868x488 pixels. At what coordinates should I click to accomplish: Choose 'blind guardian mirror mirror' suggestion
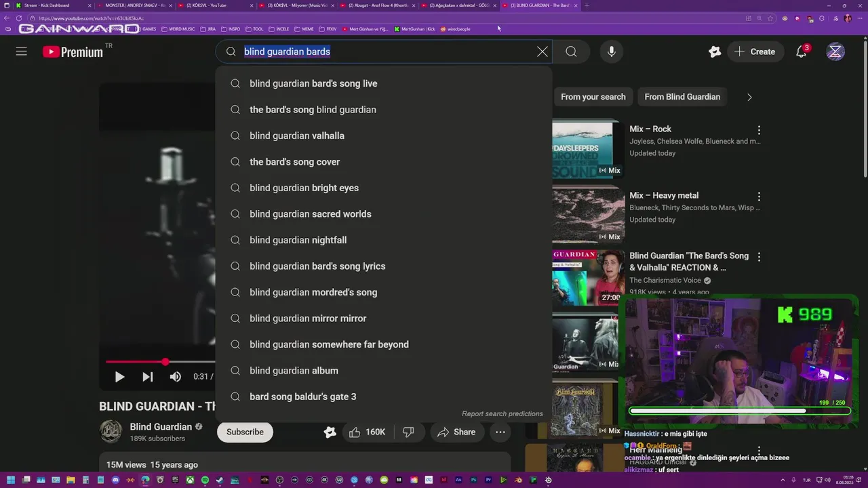[384, 319]
